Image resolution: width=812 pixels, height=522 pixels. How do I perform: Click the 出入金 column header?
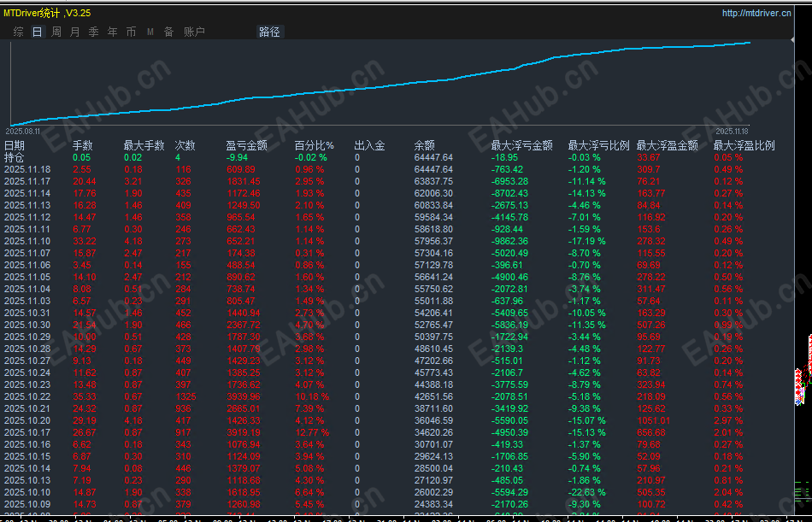(370, 145)
